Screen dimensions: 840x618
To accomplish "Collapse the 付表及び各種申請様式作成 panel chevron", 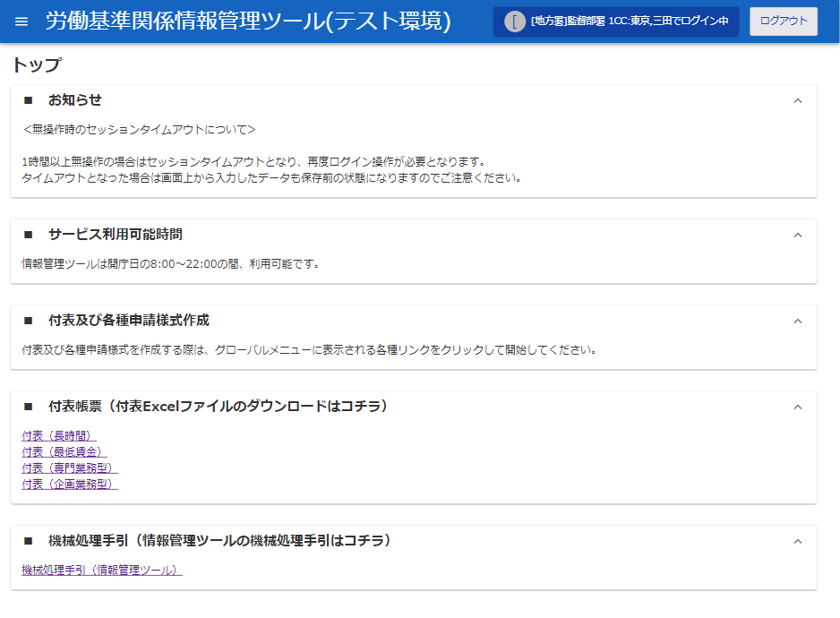I will pos(798,321).
